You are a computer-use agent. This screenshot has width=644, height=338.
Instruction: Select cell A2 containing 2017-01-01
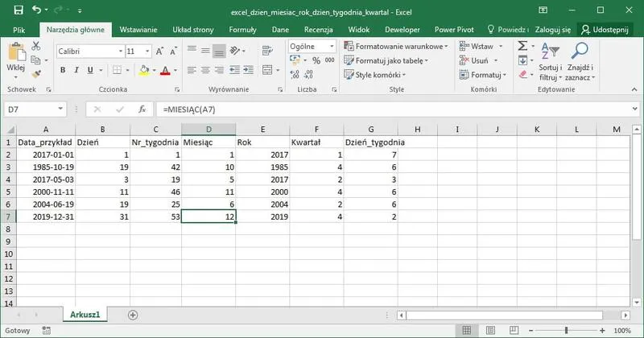(x=45, y=155)
